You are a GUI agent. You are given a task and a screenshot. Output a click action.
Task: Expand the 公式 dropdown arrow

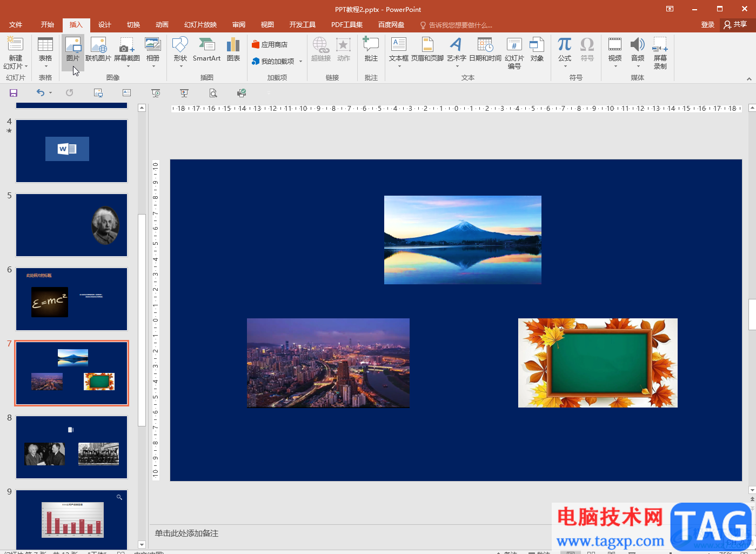(x=565, y=66)
